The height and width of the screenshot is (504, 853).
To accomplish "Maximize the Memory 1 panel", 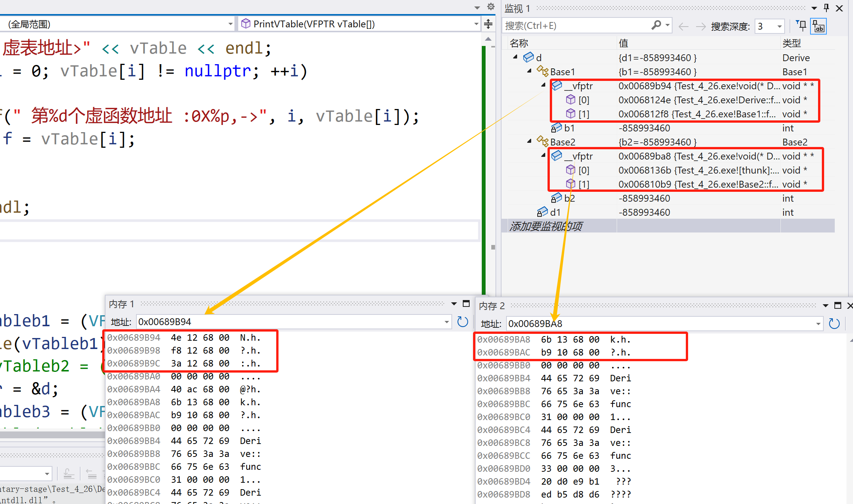I will click(466, 303).
